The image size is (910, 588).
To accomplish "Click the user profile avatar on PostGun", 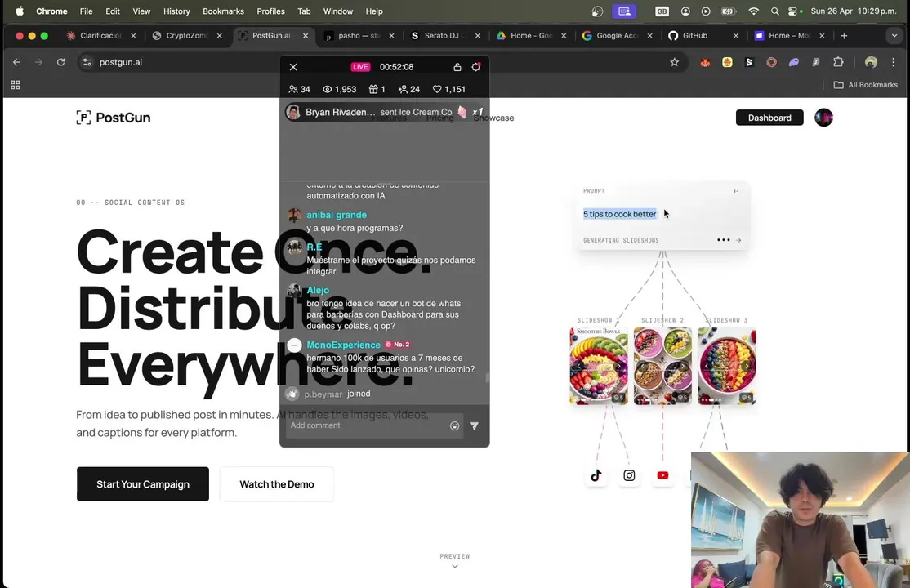I will click(823, 118).
